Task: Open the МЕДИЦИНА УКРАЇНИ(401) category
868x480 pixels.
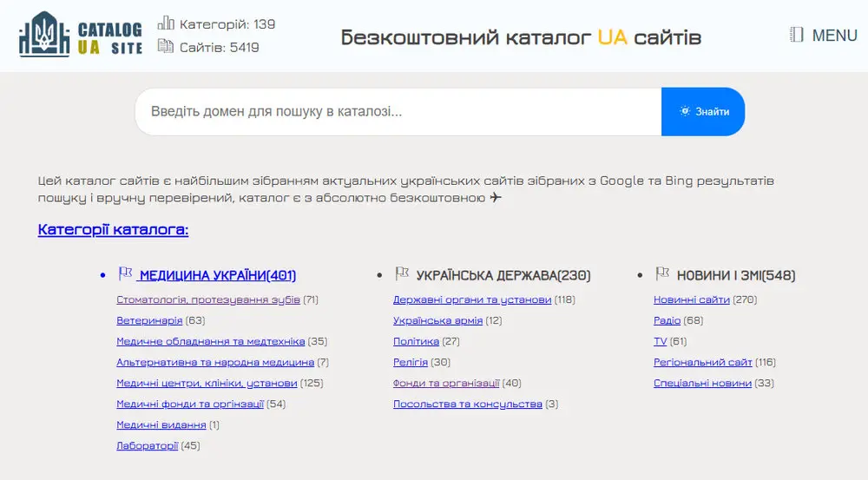Action: point(218,275)
